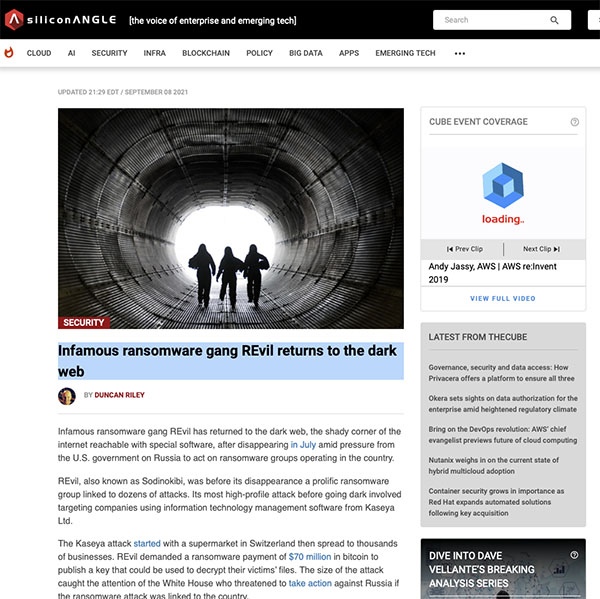Click Duncan Riley's author avatar

tap(67, 396)
